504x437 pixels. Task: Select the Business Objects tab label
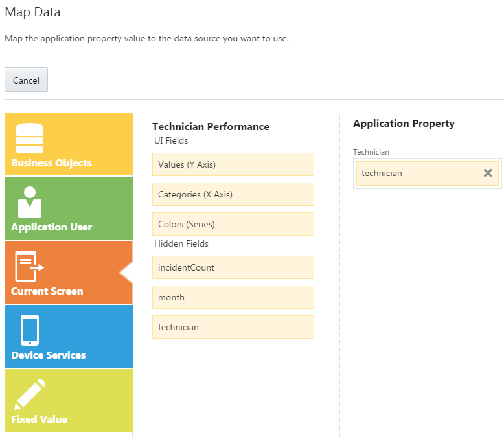pos(51,163)
